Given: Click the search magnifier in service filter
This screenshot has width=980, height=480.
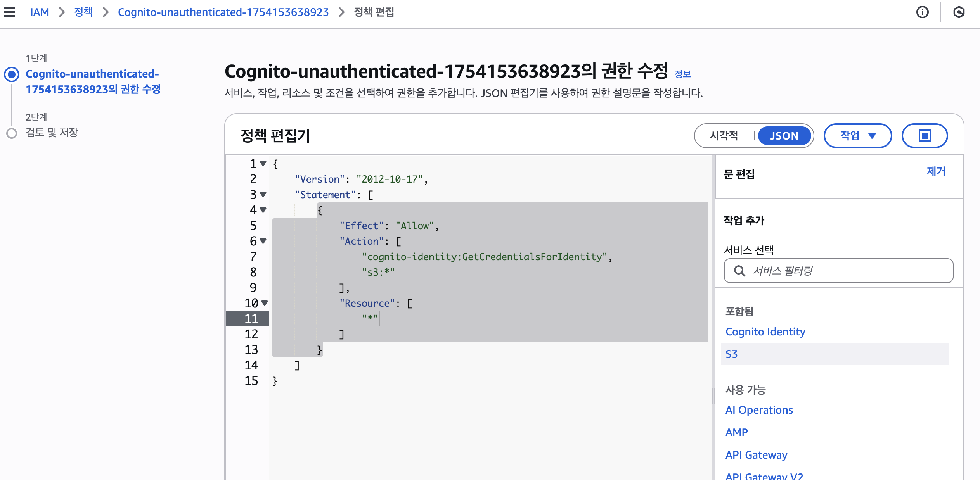Looking at the screenshot, I should pos(739,271).
